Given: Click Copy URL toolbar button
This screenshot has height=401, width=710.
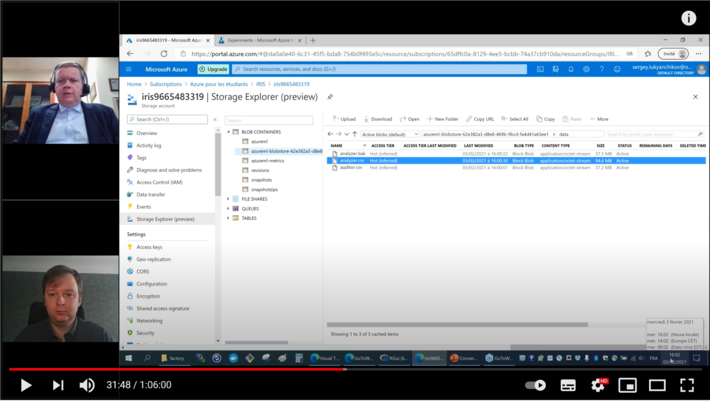Looking at the screenshot, I should [480, 119].
